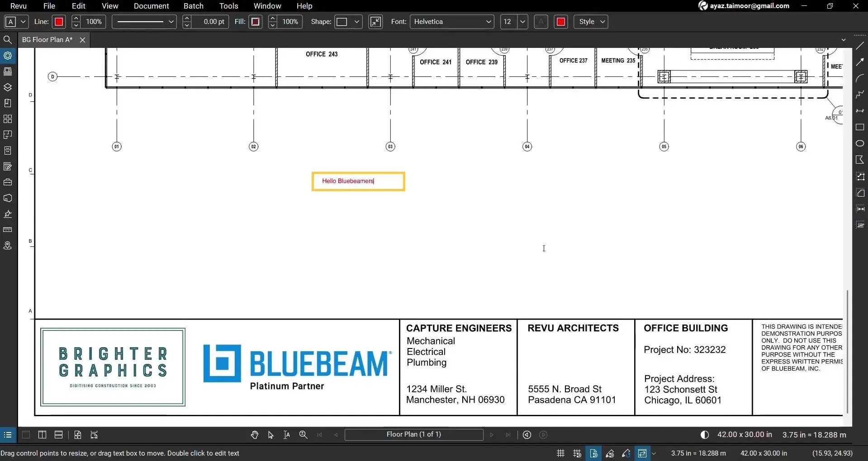Click the red Line color swatch
This screenshot has height=461, width=868.
tap(58, 21)
